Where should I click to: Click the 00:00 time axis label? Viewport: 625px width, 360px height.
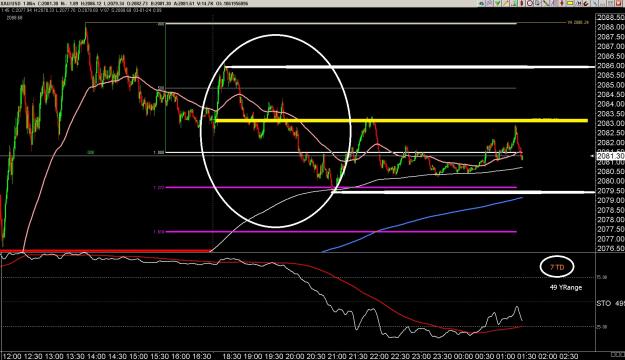click(x=463, y=356)
